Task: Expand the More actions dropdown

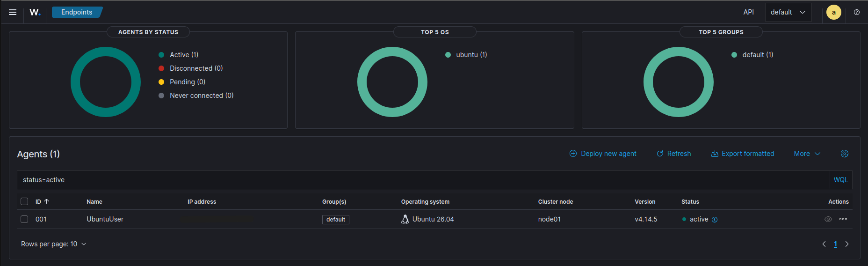Action: [807, 154]
